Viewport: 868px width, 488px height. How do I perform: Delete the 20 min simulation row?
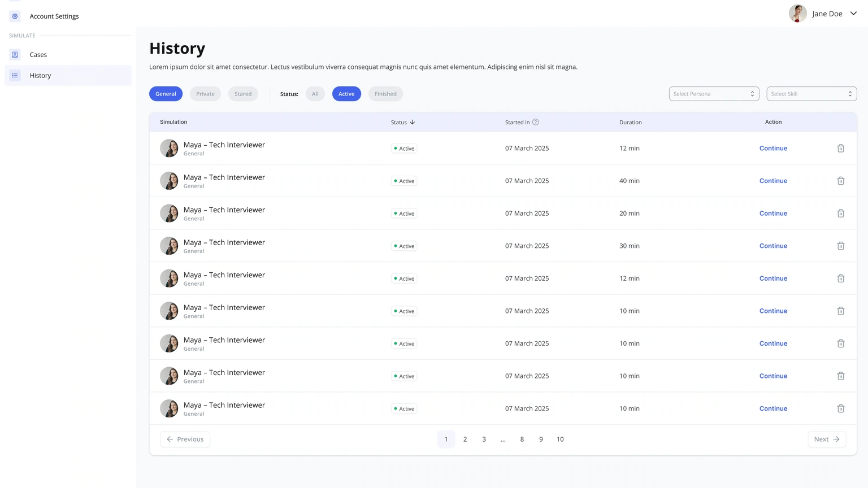click(840, 213)
